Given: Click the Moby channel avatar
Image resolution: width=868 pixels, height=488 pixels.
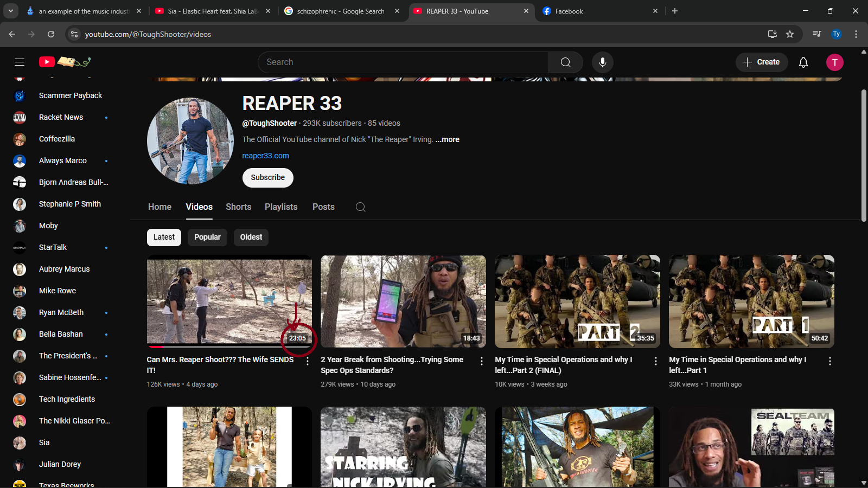Looking at the screenshot, I should pyautogui.click(x=20, y=226).
